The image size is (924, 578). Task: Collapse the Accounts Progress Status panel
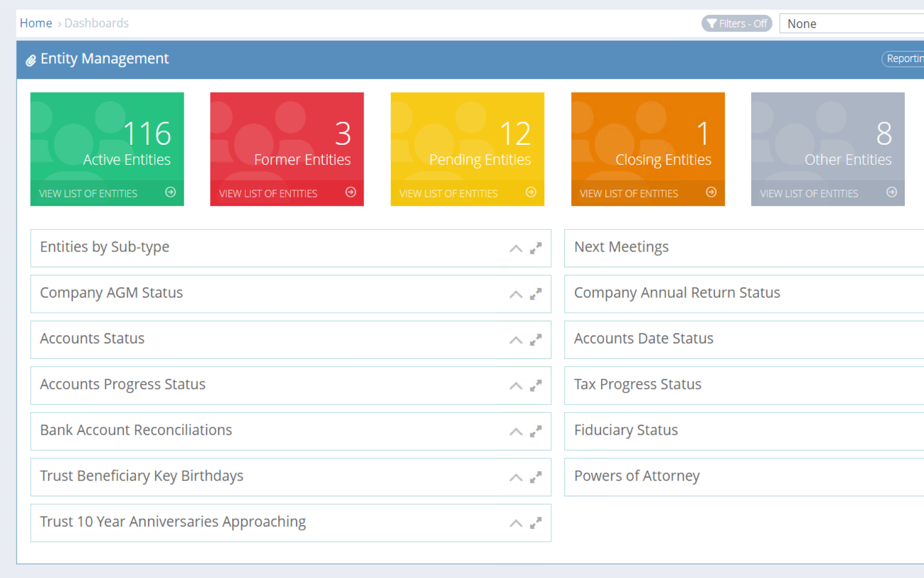tap(516, 386)
